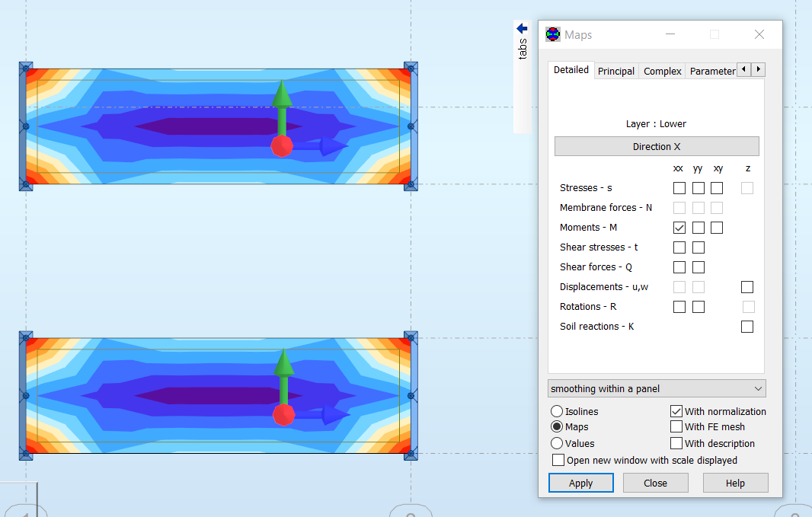The image size is (812, 517).
Task: Switch to the Principal tab
Action: (615, 70)
